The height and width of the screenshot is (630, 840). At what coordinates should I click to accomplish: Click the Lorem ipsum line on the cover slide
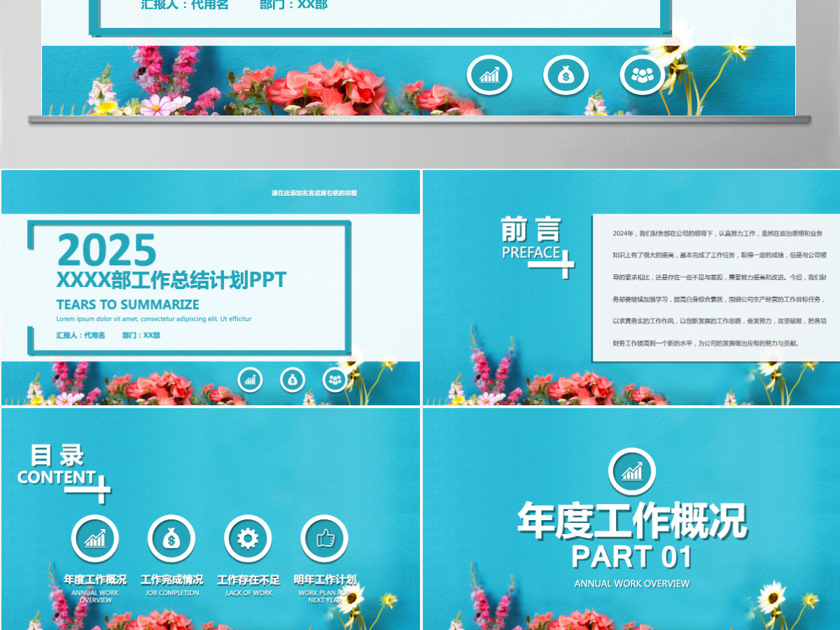pos(154,319)
